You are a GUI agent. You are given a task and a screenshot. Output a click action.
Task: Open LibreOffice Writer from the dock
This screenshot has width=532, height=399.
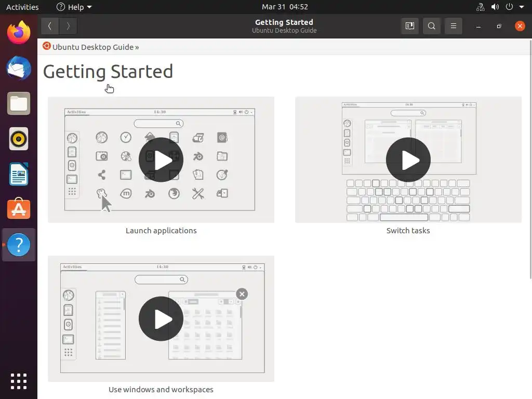[x=19, y=175]
